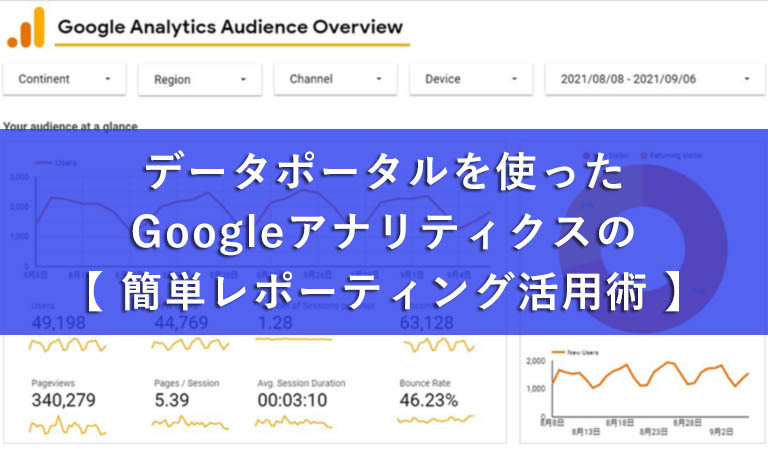Expand the Region filter dropdown
The width and height of the screenshot is (768, 461).
(x=200, y=79)
